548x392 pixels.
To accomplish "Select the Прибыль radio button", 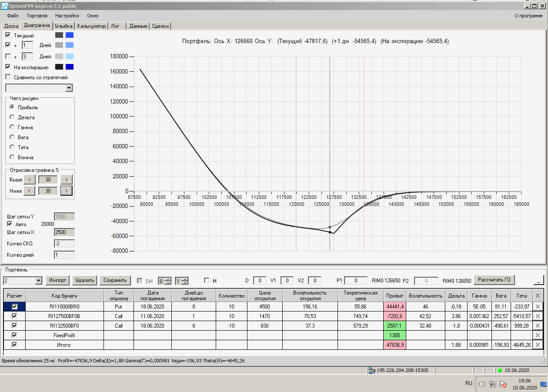I will 12,107.
